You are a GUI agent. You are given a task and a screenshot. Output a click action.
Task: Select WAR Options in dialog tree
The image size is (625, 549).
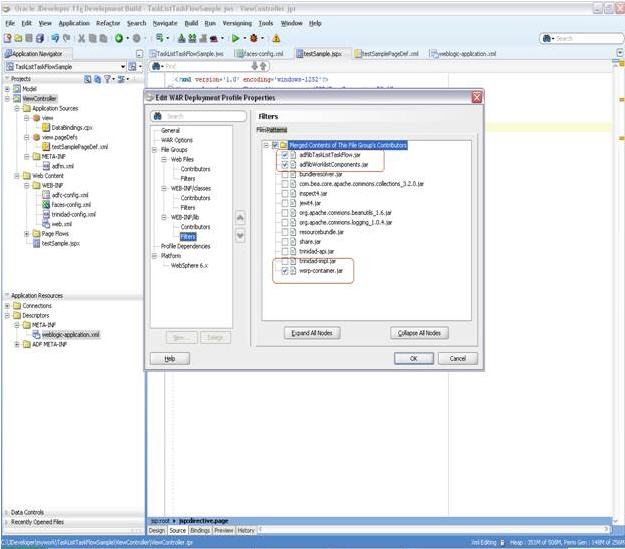pos(177,140)
